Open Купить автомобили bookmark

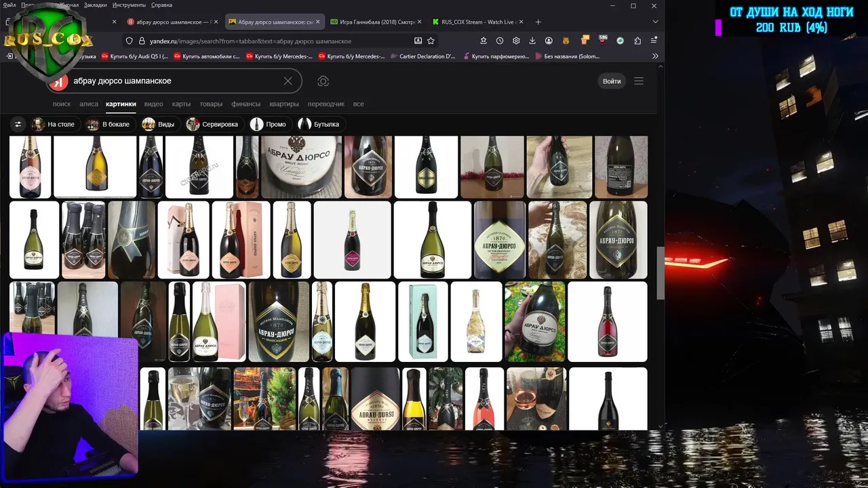click(x=207, y=56)
